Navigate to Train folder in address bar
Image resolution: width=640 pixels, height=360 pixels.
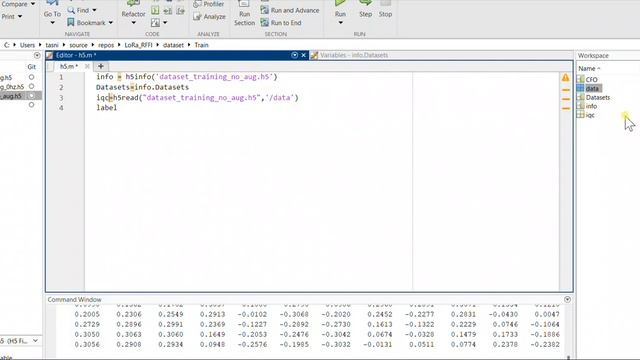pos(201,45)
